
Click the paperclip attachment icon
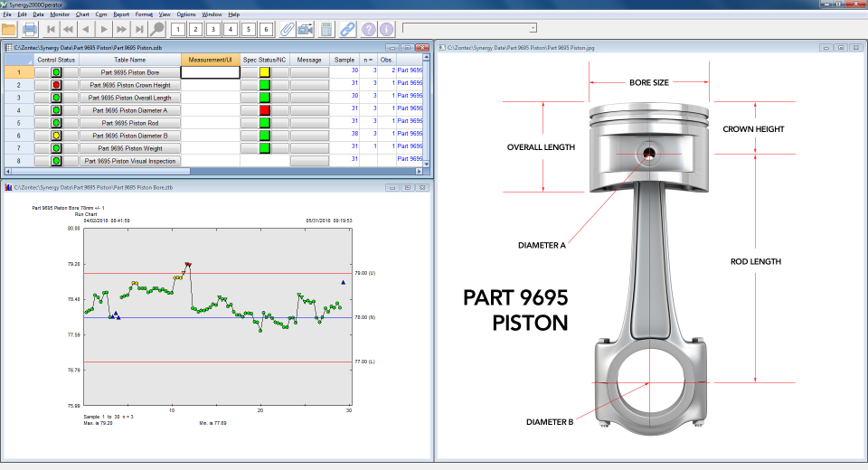pyautogui.click(x=287, y=30)
